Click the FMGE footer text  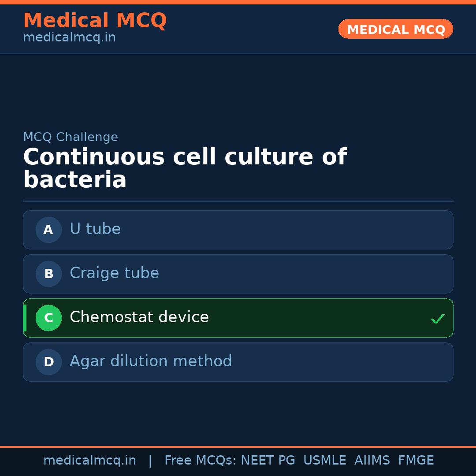click(416, 461)
